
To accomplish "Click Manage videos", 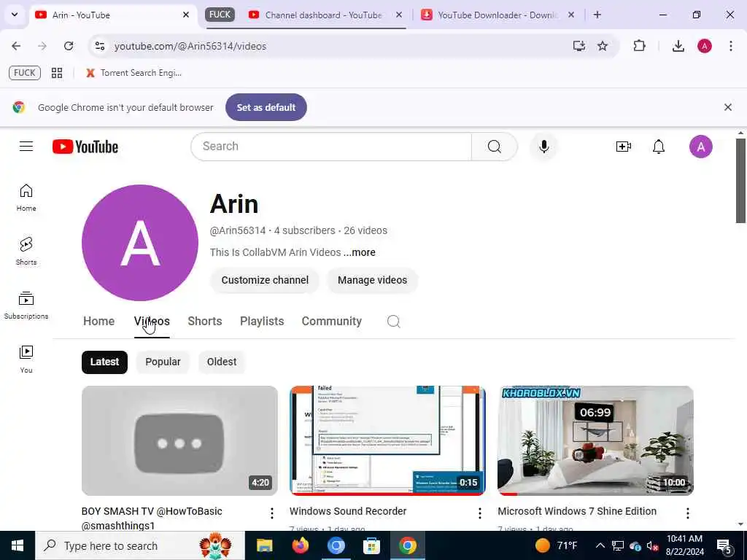I will click(372, 280).
